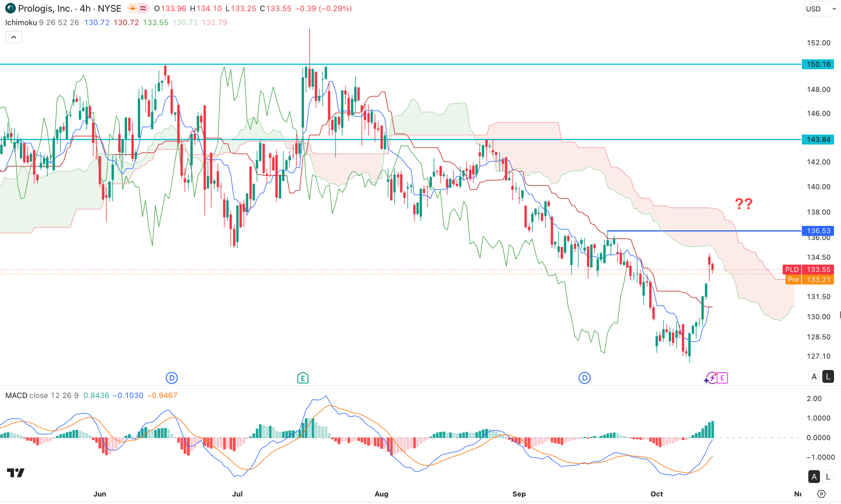Click the Aug label on time axis
The width and height of the screenshot is (841, 504).
tap(382, 494)
